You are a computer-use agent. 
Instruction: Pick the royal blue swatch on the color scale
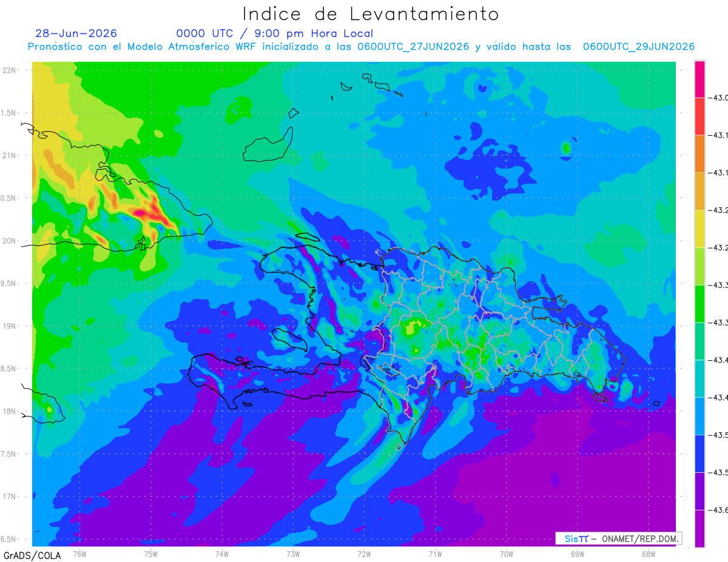699,453
